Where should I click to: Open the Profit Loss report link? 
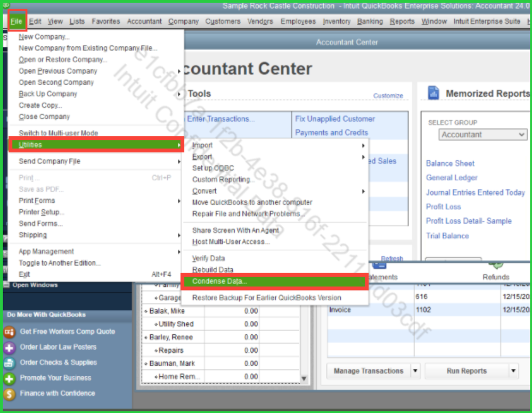tap(444, 207)
